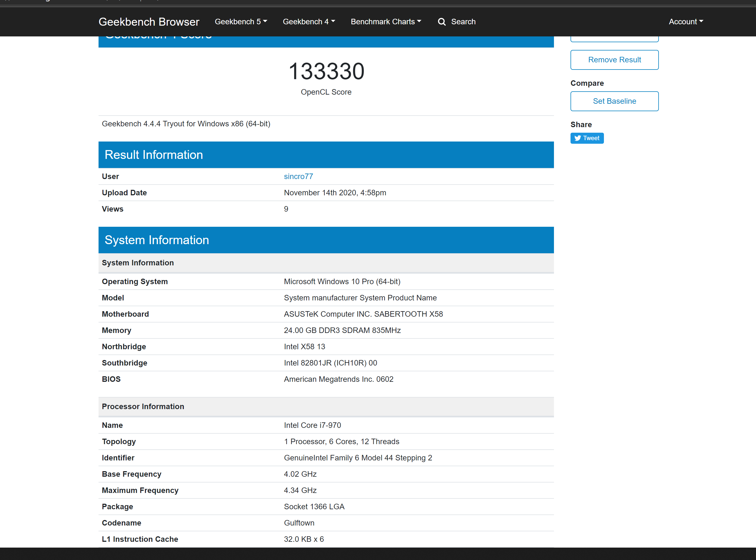Image resolution: width=756 pixels, height=560 pixels.
Task: Go to Geekbench Browser home link
Action: click(x=149, y=22)
